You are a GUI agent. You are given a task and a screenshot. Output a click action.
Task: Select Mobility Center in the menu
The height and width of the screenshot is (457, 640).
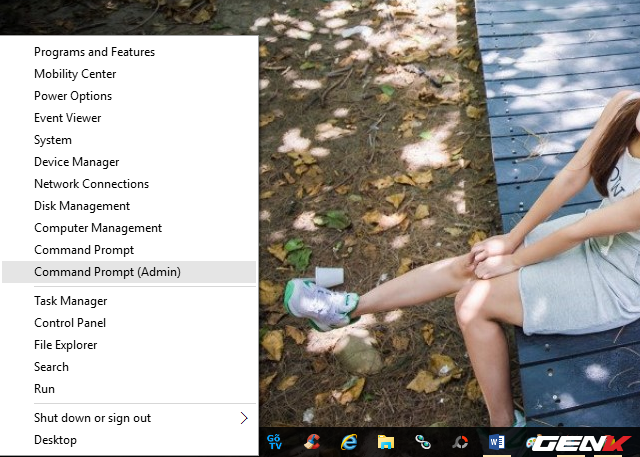click(x=129, y=74)
